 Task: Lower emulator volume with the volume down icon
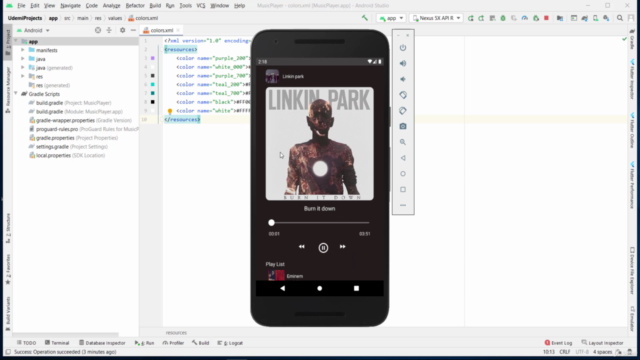(x=403, y=79)
